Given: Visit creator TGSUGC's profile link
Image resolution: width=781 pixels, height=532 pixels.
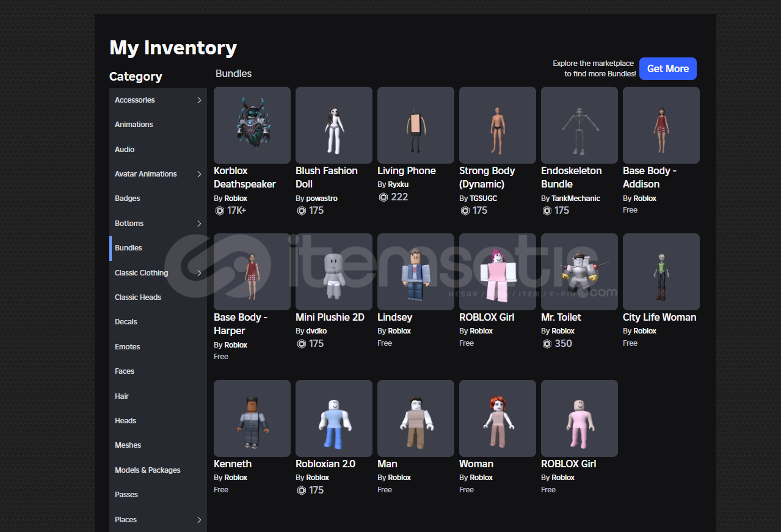Looking at the screenshot, I should point(483,199).
